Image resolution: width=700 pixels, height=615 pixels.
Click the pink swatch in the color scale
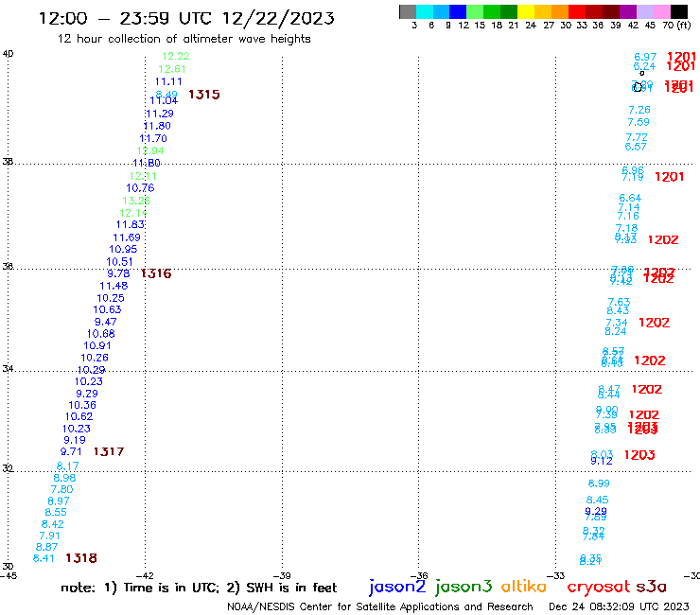click(662, 11)
